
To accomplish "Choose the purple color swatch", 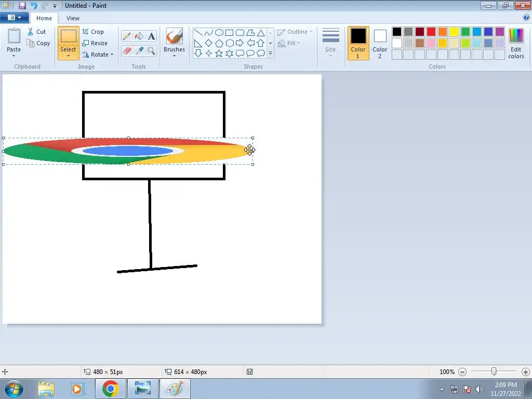I will [500, 32].
